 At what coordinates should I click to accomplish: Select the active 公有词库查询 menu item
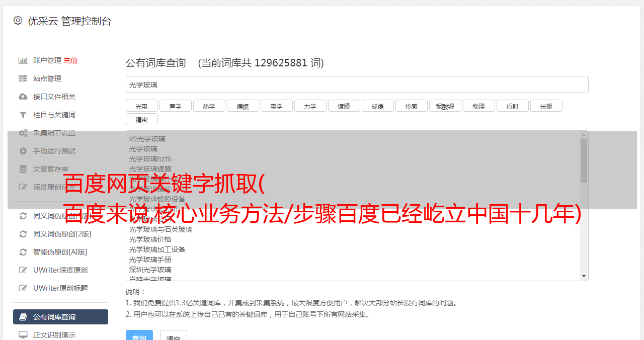tap(60, 317)
